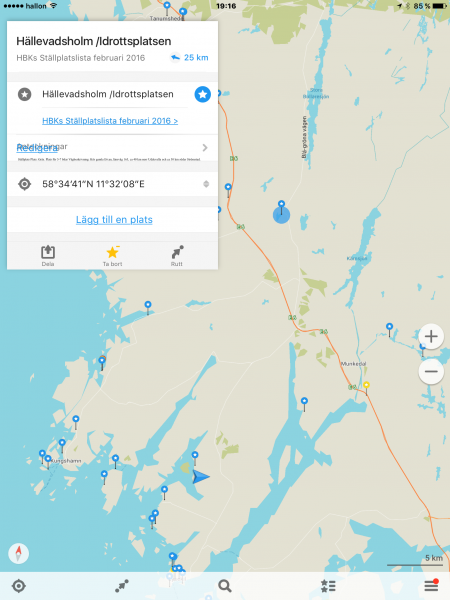Viewport: 450px width, 600px height.
Task: Switch coordinate format using up-down arrows
Action: pyautogui.click(x=206, y=184)
